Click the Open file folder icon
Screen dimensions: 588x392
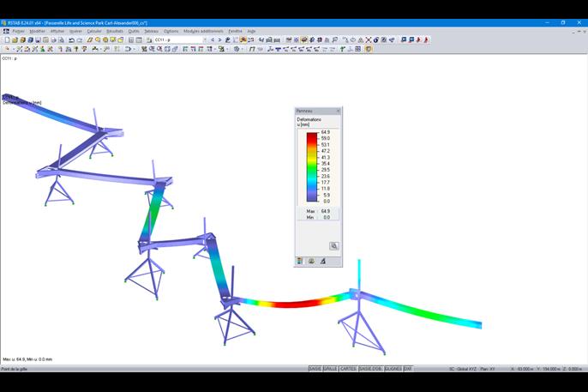click(x=15, y=39)
